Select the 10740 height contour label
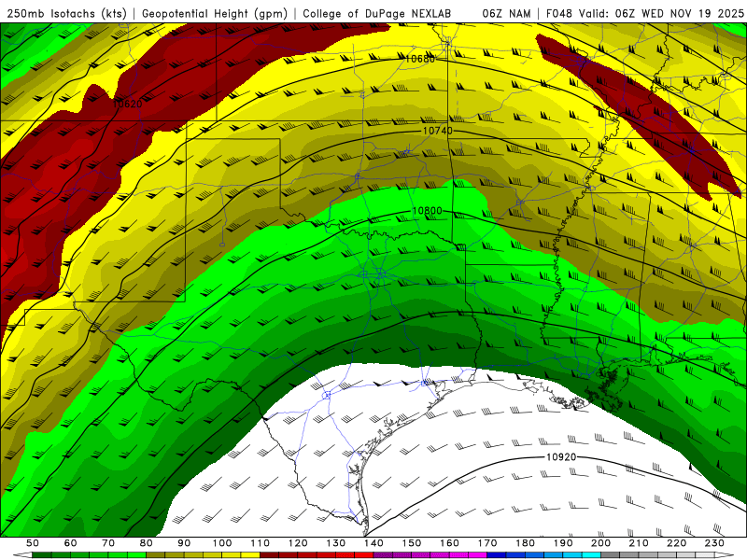 pos(437,131)
